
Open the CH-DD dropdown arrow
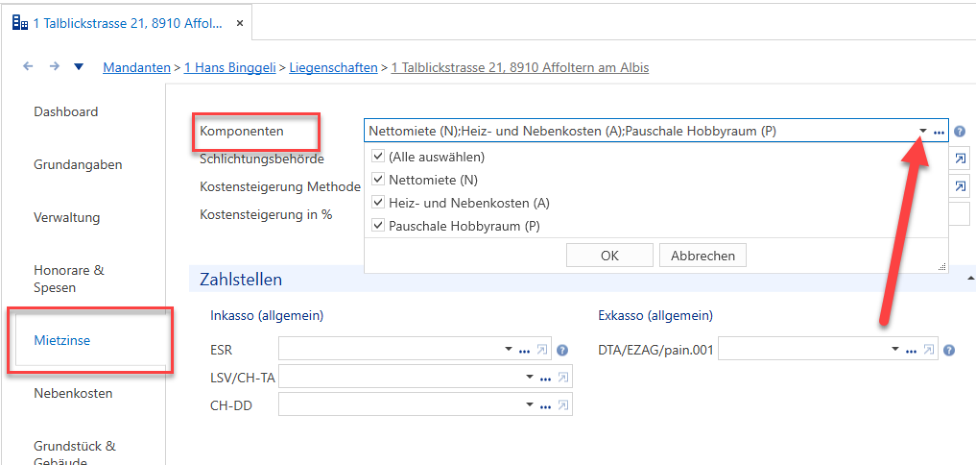530,405
